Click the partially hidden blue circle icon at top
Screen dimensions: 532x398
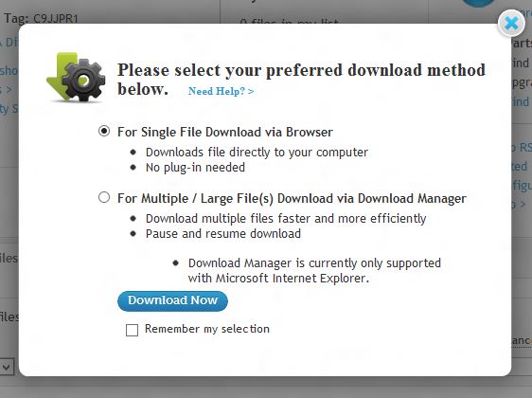click(478, 3)
